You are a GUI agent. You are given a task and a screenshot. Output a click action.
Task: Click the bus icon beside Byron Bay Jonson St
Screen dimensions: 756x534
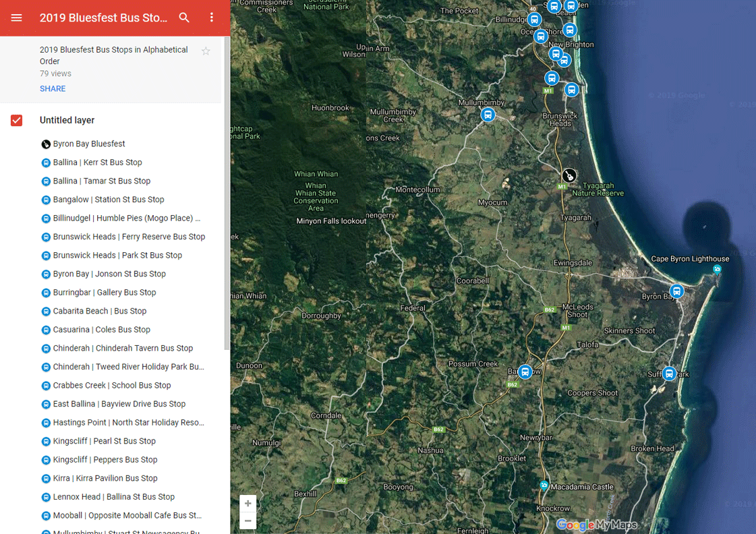point(46,274)
